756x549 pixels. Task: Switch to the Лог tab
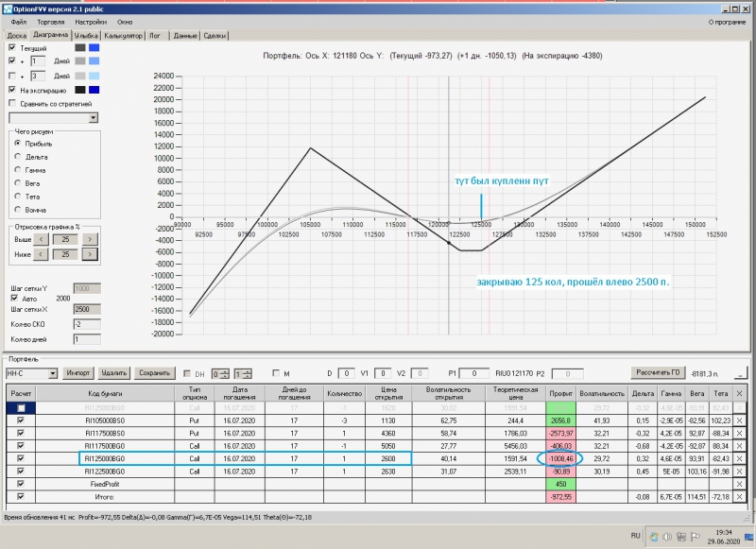coord(155,36)
